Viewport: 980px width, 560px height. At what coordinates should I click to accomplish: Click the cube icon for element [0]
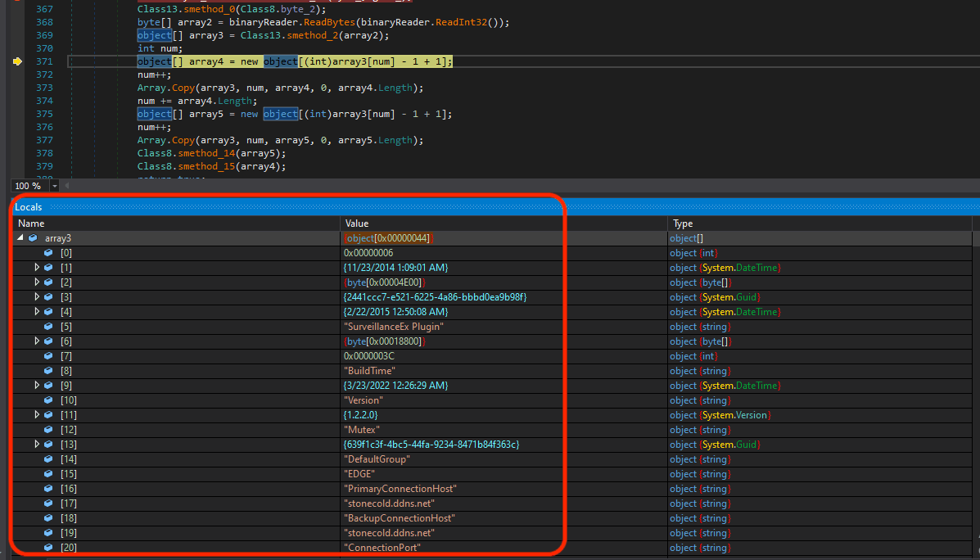tap(48, 252)
